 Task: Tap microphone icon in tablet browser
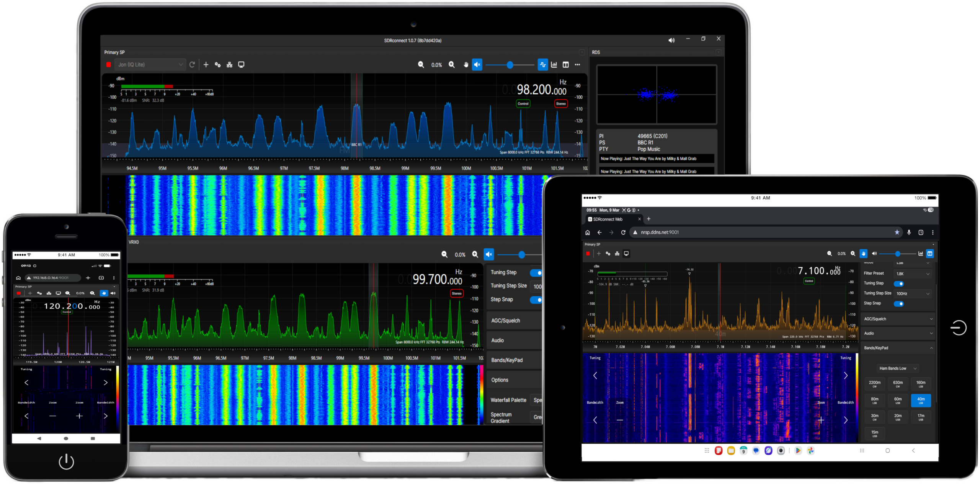[909, 232]
